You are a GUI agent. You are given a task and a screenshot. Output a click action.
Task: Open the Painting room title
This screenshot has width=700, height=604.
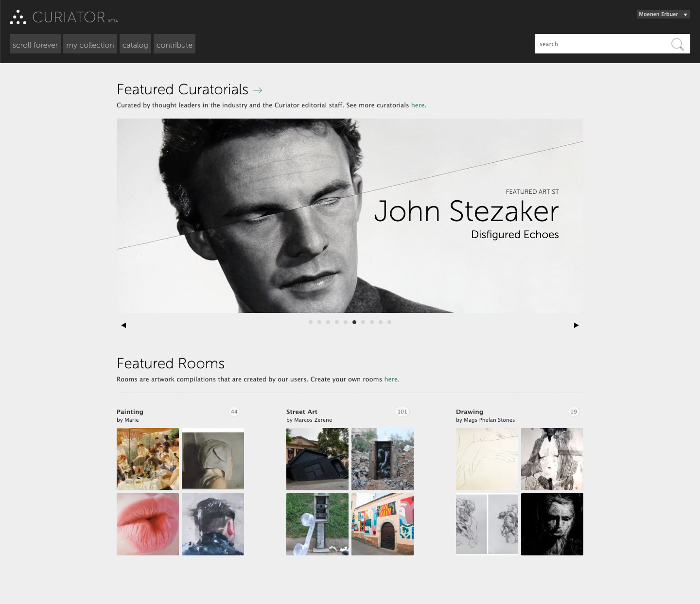click(x=130, y=412)
